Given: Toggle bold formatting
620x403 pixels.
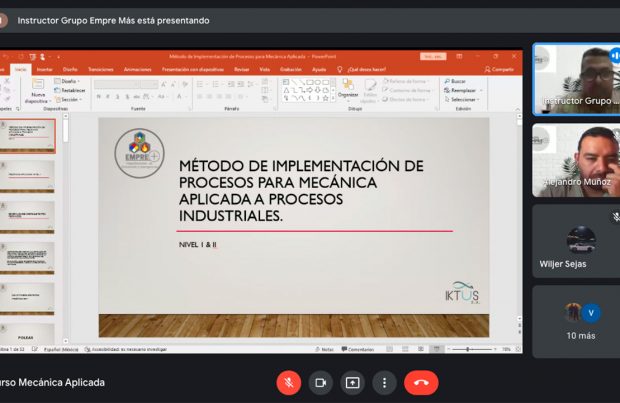Looking at the screenshot, I should point(98,96).
